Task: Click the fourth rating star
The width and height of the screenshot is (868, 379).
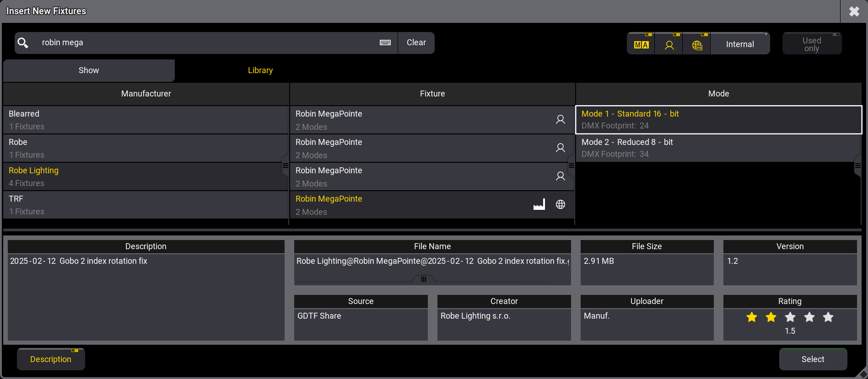Action: click(x=809, y=317)
